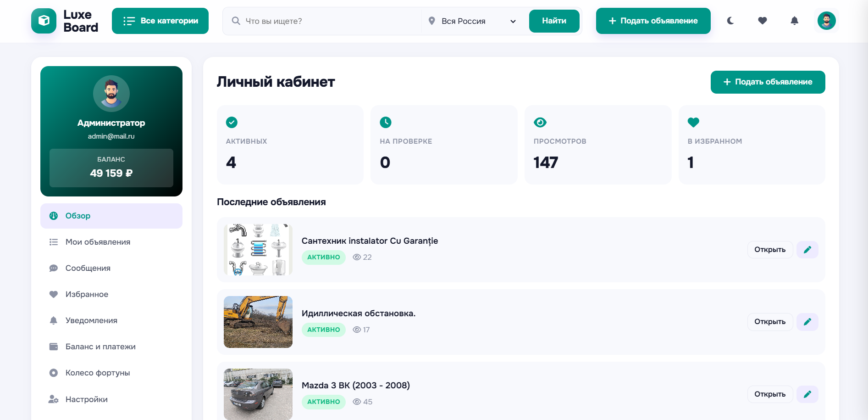Click the wheel icon beside Колесо фортуны
Image resolution: width=868 pixels, height=420 pixels.
click(x=54, y=373)
